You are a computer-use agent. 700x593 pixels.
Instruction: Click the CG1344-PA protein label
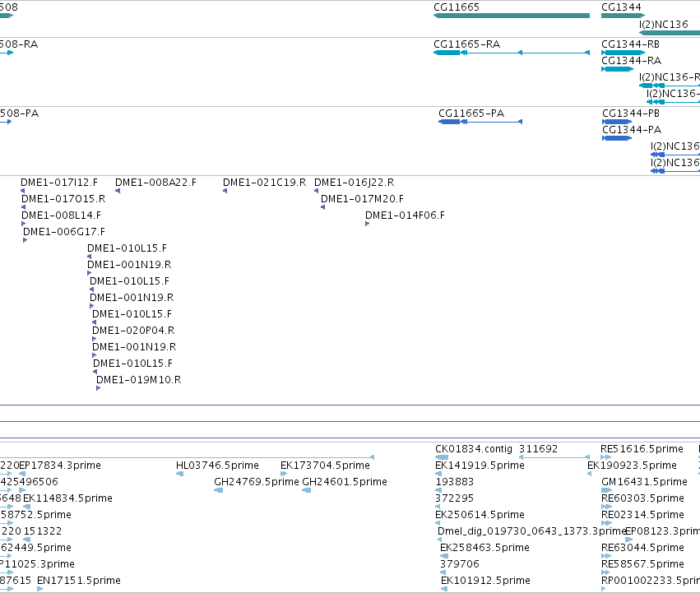[632, 130]
